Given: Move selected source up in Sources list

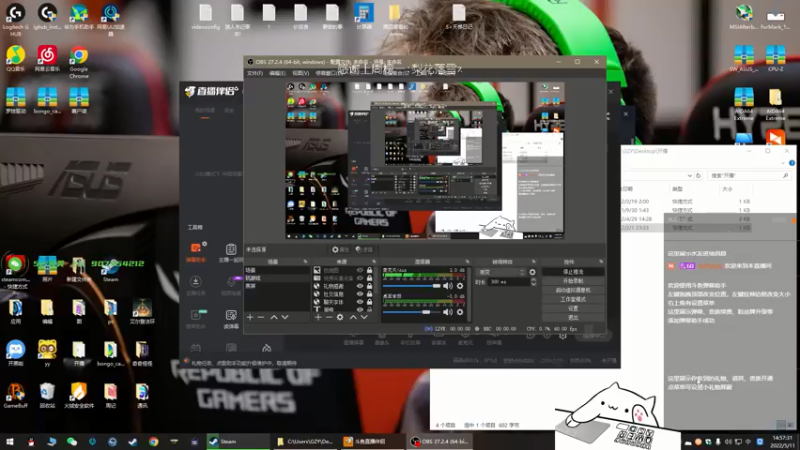Looking at the screenshot, I should coord(353,317).
